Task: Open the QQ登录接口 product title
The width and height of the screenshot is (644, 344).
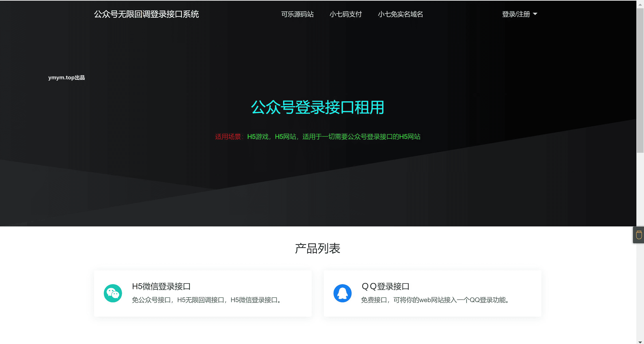Action: pos(385,286)
